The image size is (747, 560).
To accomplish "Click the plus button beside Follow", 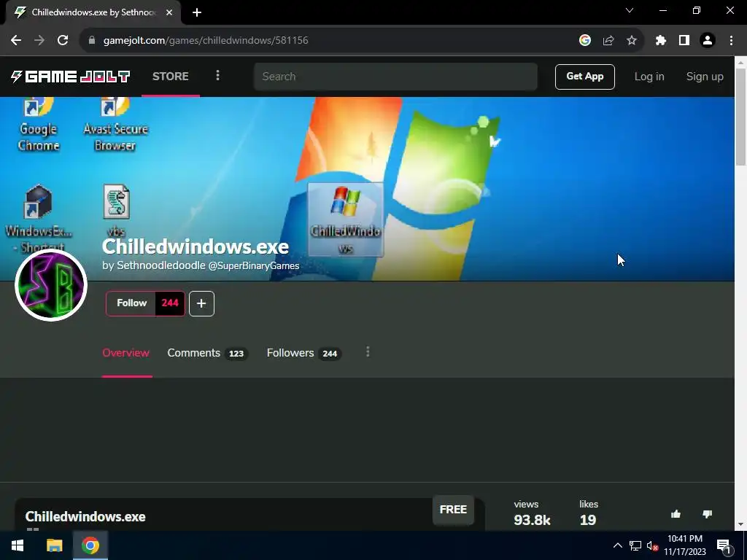I will (x=201, y=303).
